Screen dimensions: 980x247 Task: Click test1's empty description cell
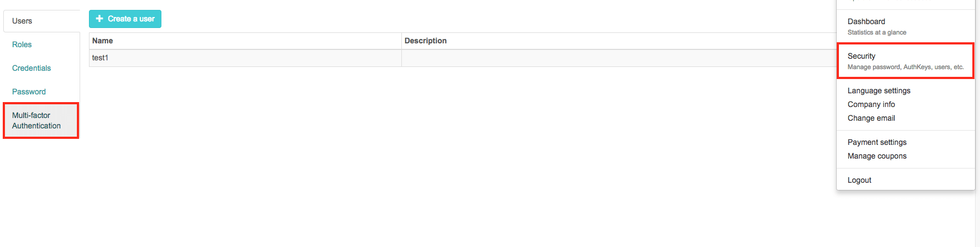(604, 58)
